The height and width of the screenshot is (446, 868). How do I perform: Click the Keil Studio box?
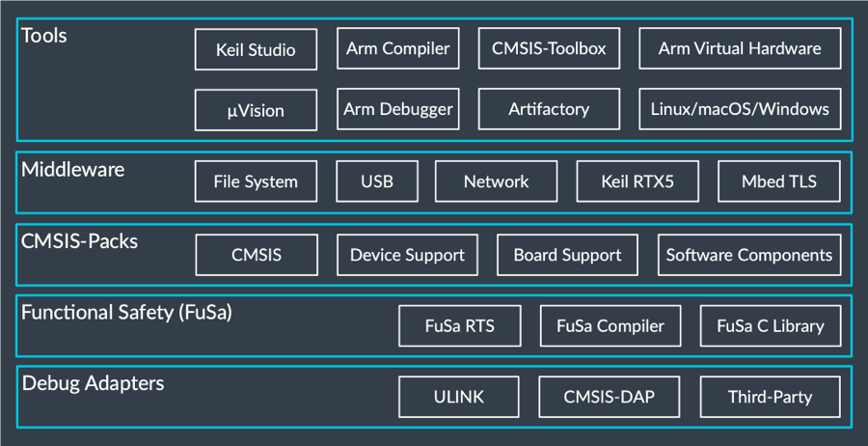pyautogui.click(x=256, y=49)
